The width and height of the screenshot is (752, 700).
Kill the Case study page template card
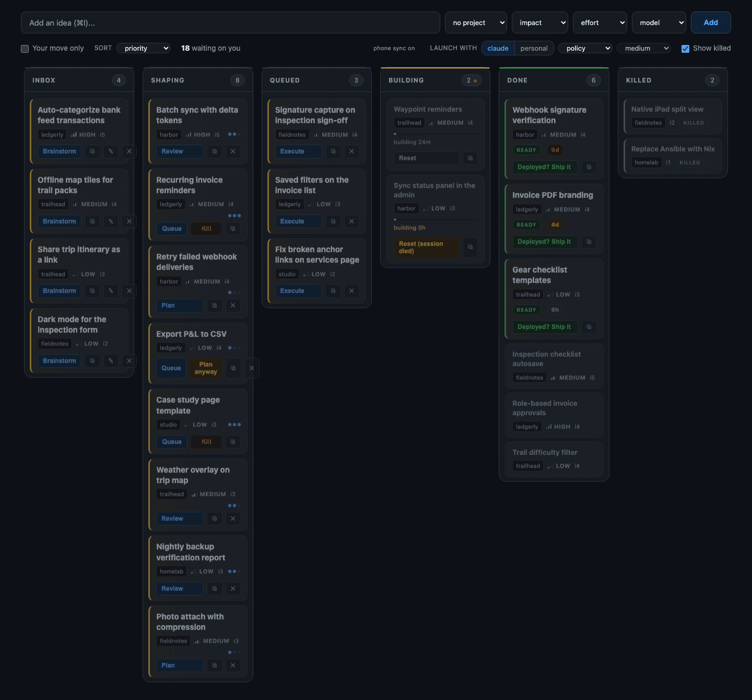pyautogui.click(x=206, y=442)
